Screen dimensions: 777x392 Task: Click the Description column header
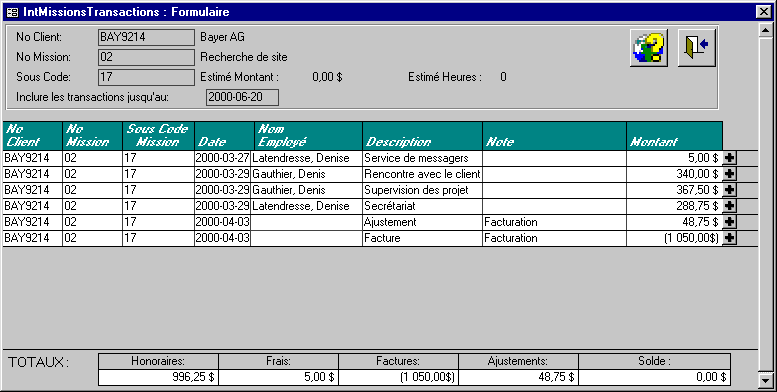[423, 136]
